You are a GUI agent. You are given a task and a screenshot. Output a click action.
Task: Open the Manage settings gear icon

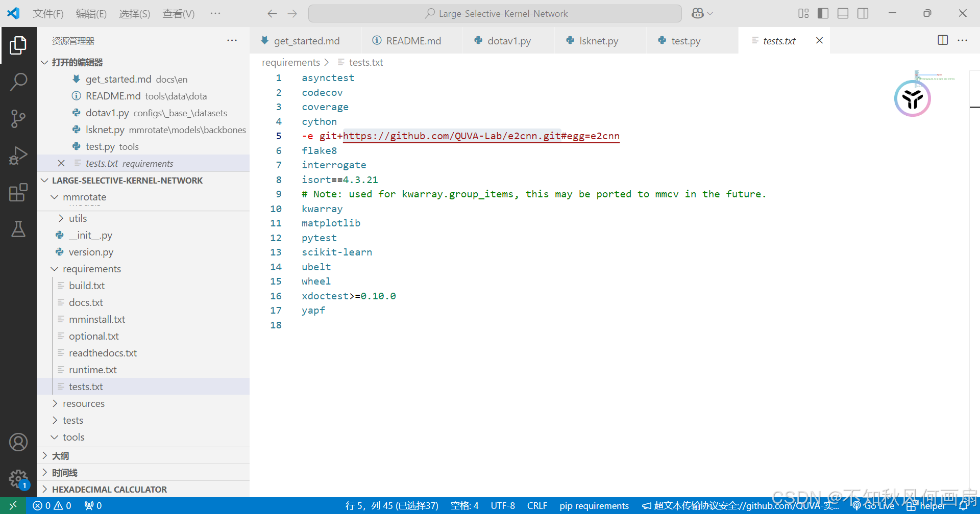pyautogui.click(x=18, y=479)
